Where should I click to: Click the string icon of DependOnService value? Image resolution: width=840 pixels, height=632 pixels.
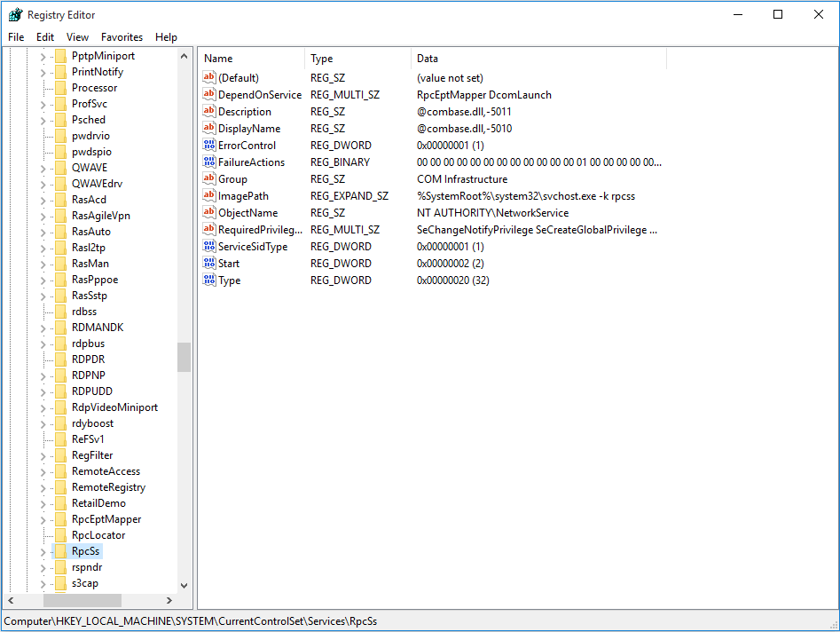point(209,94)
